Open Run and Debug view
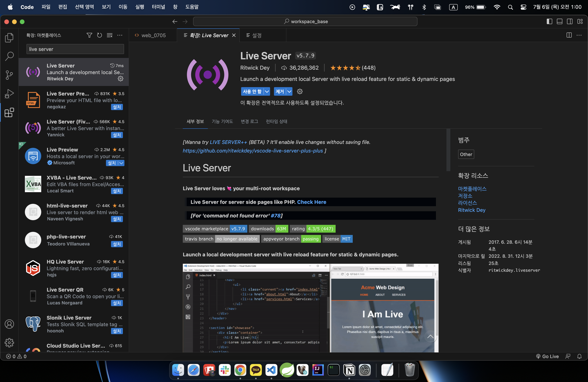Image resolution: width=588 pixels, height=382 pixels. pyautogui.click(x=9, y=94)
